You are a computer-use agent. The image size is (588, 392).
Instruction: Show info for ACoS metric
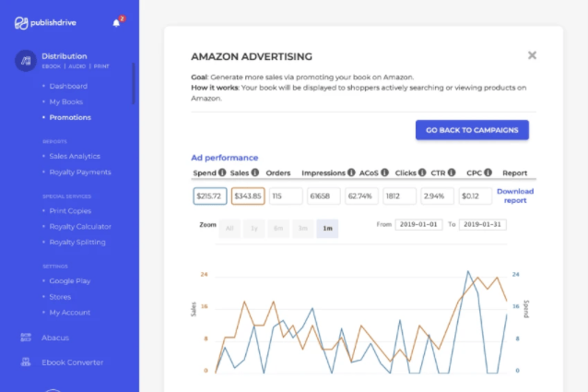tap(384, 172)
